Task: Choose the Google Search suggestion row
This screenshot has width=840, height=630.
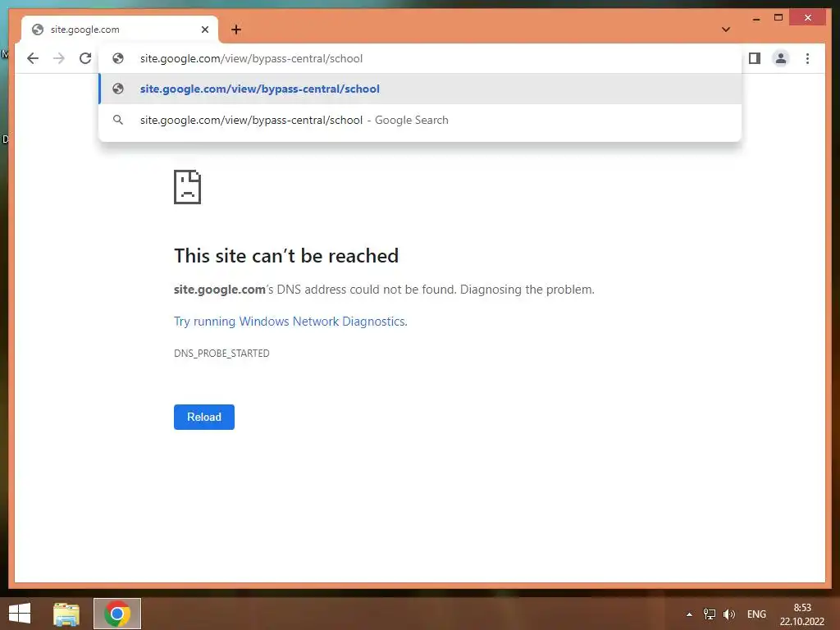Action: pyautogui.click(x=421, y=120)
